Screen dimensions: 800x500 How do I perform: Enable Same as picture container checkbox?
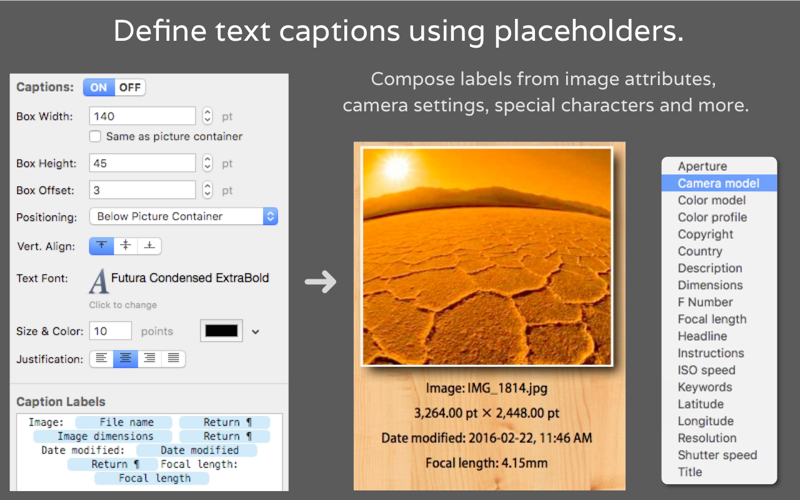point(95,136)
